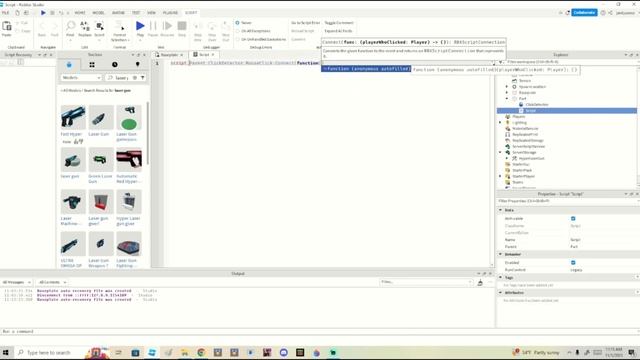Click the Windows Start button
Image resolution: width=640 pixels, height=360 pixels.
(x=6, y=352)
